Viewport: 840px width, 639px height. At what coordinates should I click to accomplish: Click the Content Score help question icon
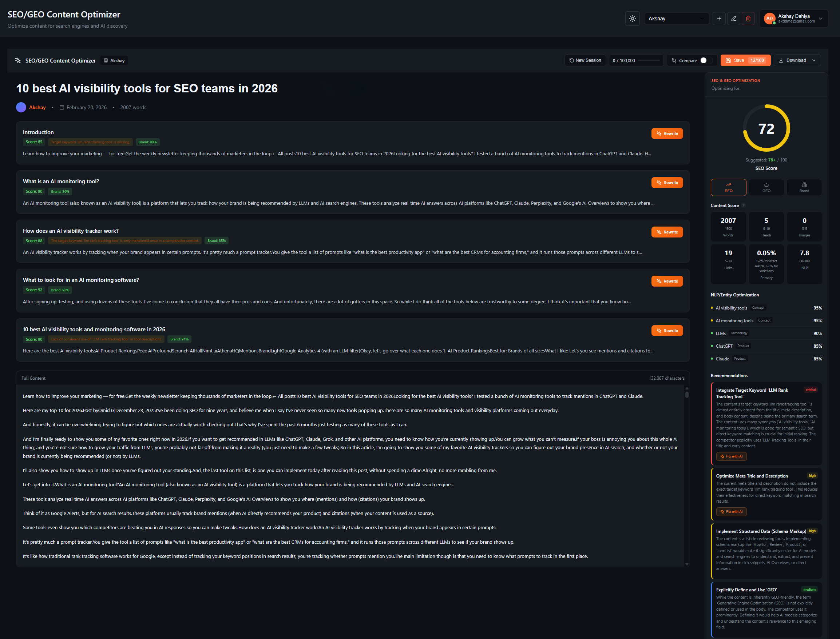pos(743,205)
